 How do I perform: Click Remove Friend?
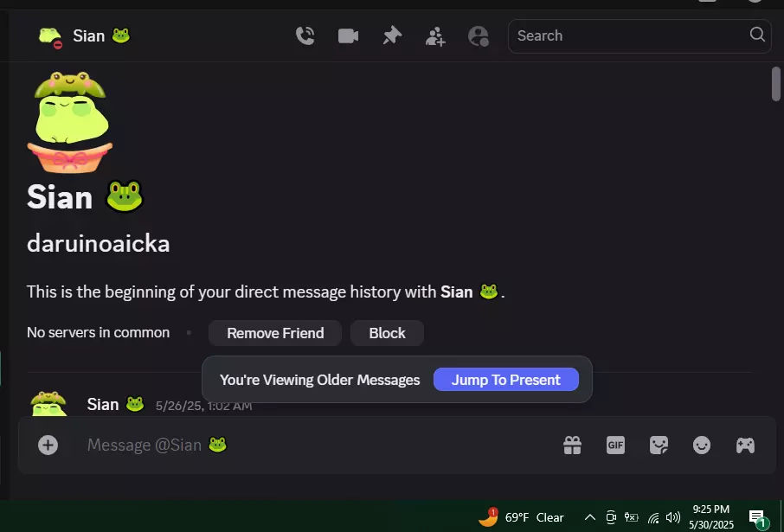coord(275,333)
